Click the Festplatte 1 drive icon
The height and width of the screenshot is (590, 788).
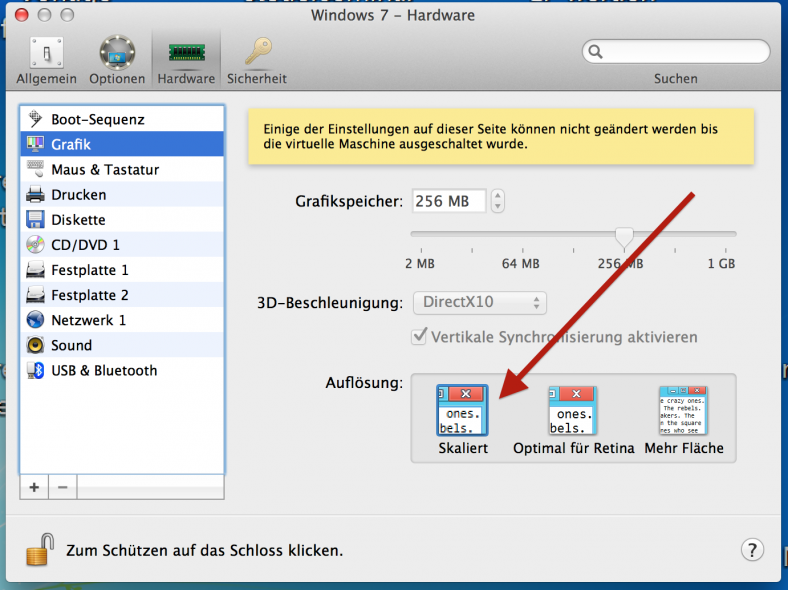(35, 270)
